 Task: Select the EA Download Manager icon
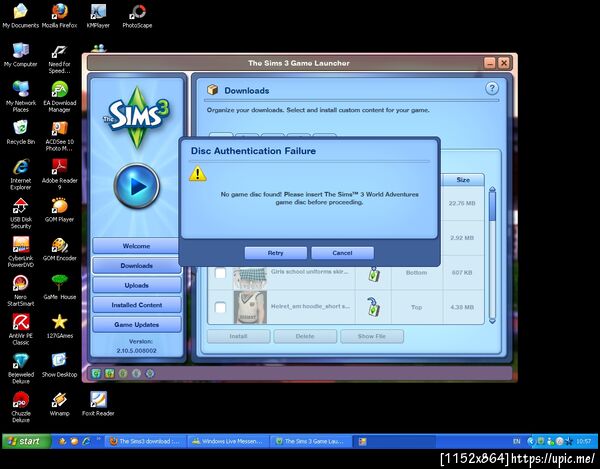59,96
